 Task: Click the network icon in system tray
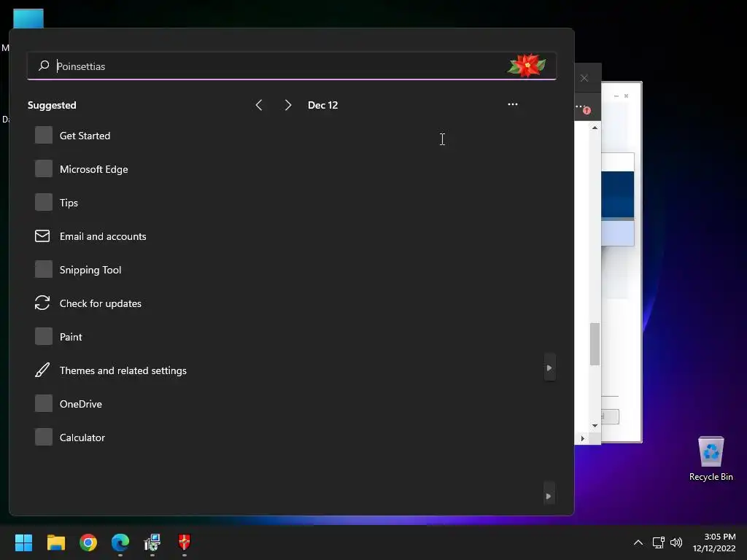pos(659,542)
